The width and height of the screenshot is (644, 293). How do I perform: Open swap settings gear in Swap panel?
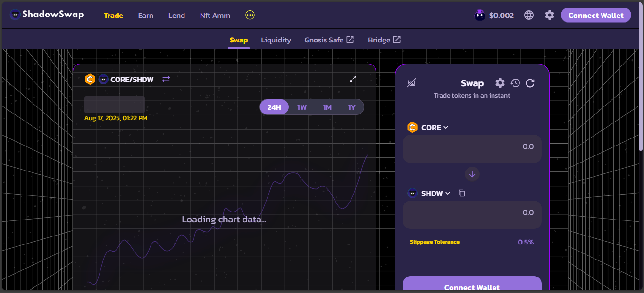point(500,83)
